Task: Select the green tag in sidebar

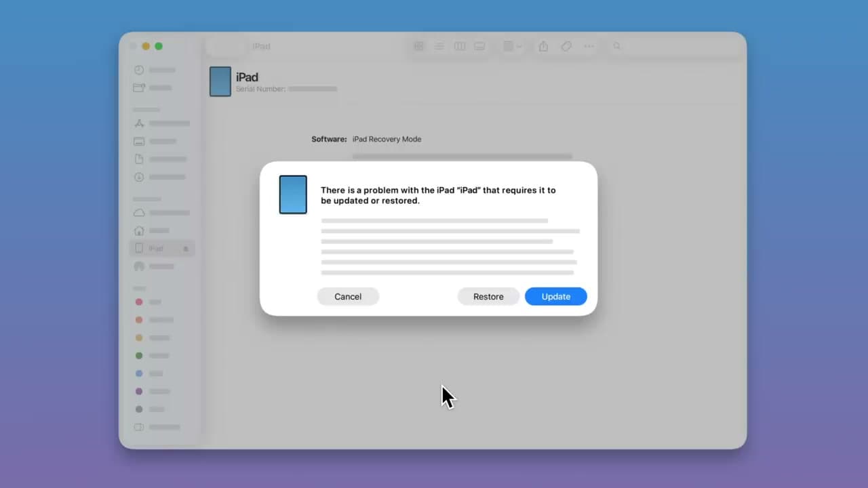Action: (139, 355)
